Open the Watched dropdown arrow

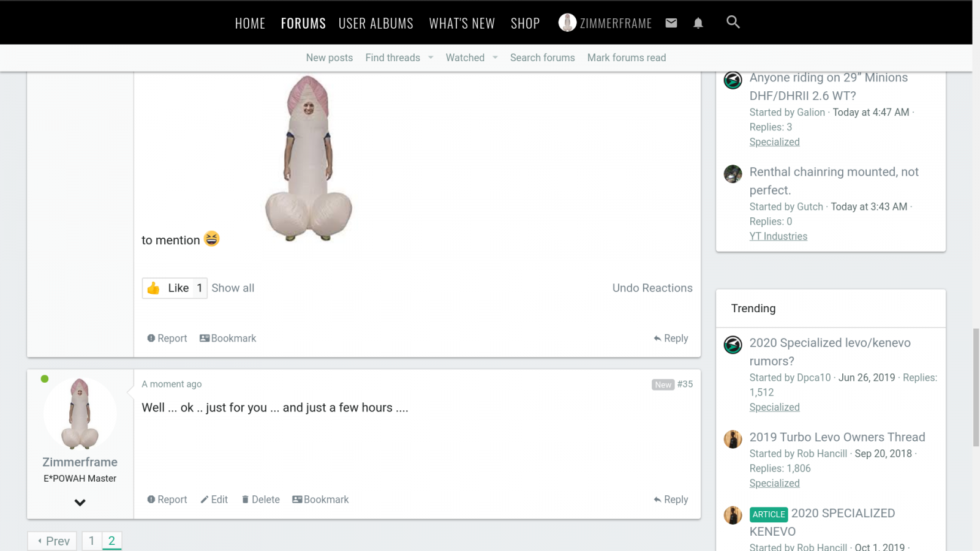pos(495,58)
